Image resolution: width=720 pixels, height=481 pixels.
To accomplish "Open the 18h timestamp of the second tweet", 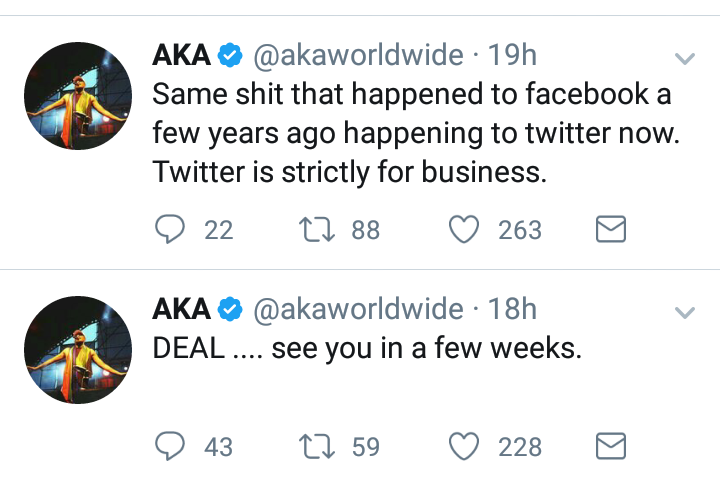I will [513, 310].
